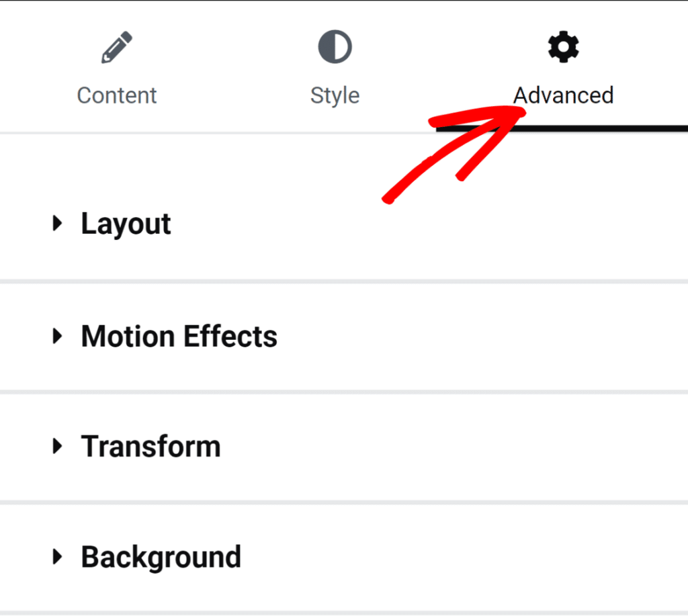Open Style settings via the contrast icon

[x=335, y=46]
